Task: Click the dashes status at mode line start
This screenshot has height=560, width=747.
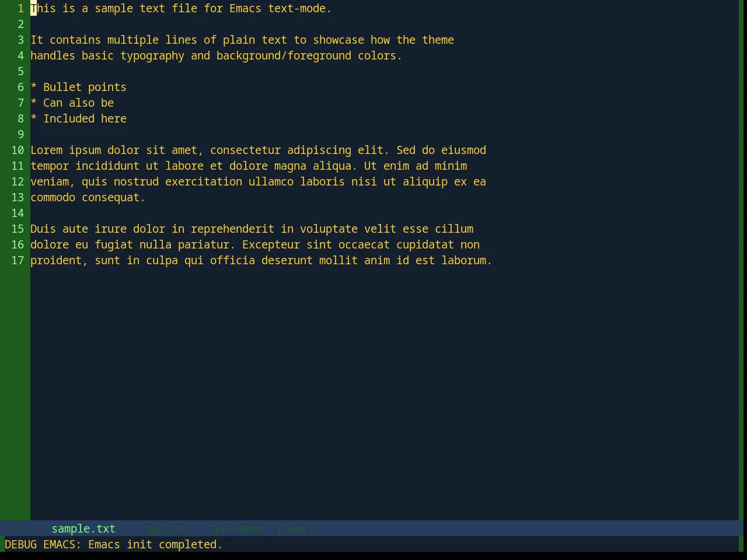Action: click(23, 528)
